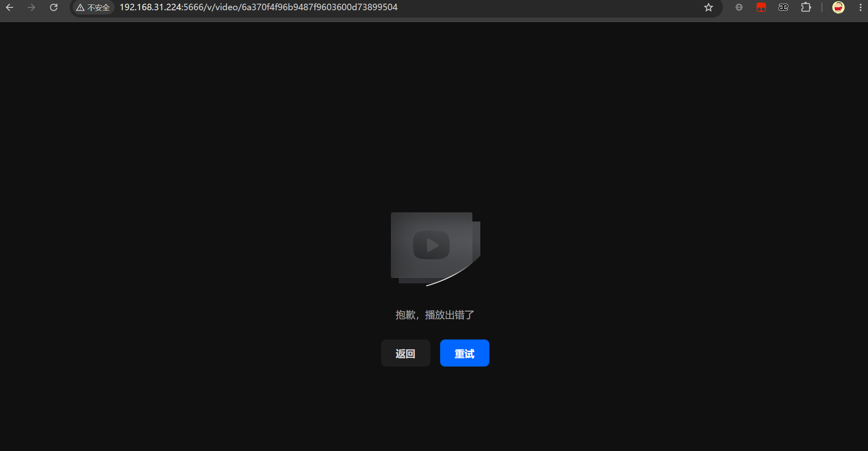Open the browser three-dot menu
The width and height of the screenshot is (868, 451).
coord(860,7)
